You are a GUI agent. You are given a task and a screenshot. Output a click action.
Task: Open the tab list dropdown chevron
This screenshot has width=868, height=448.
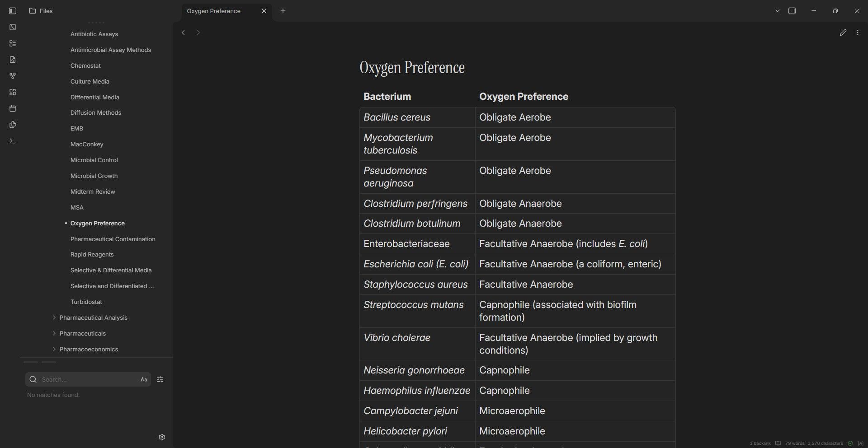point(778,11)
